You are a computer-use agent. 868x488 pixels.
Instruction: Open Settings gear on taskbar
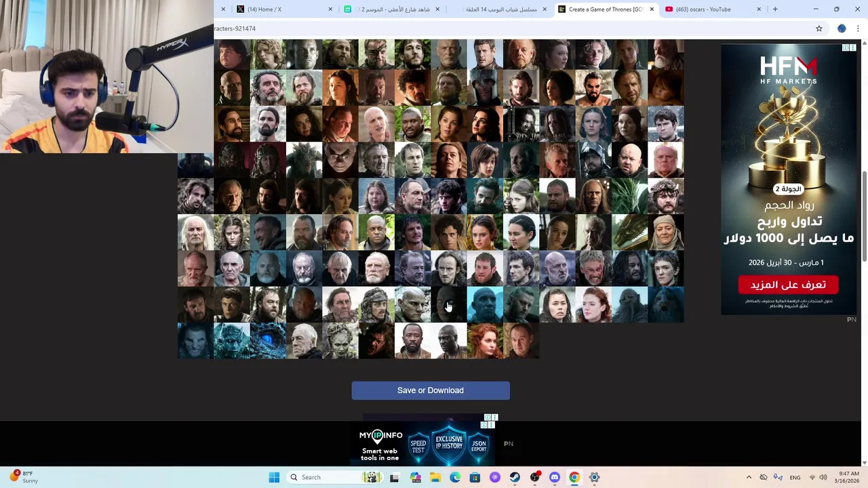[x=595, y=477]
